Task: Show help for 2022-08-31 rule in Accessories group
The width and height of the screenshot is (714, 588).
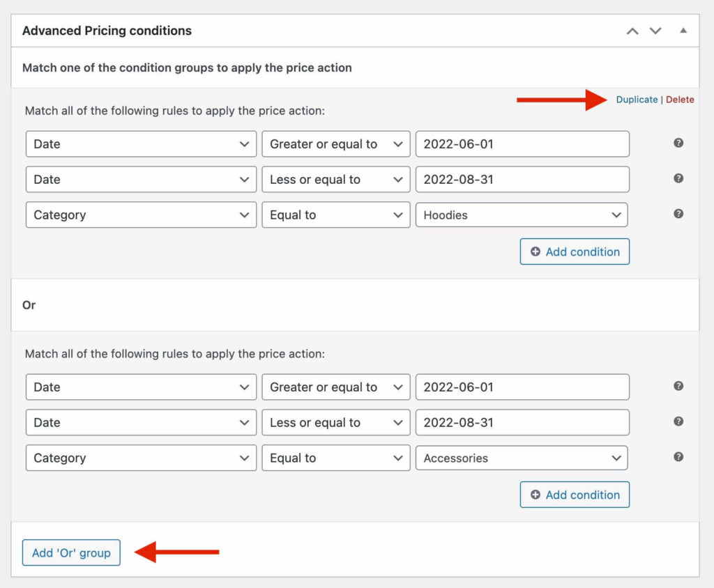Action: (x=678, y=421)
